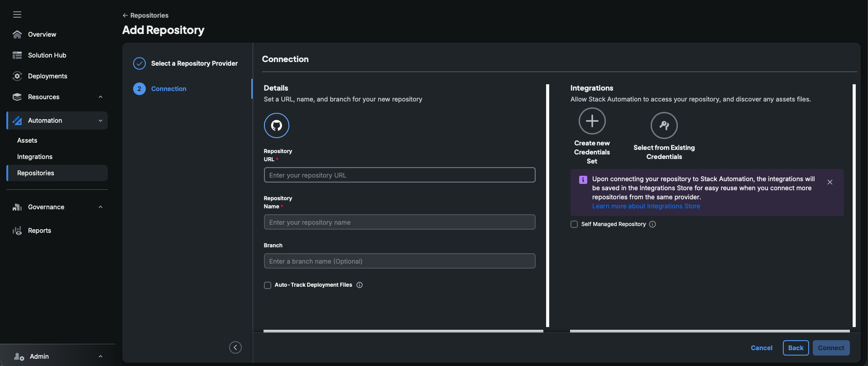Viewport: 868px width, 366px height.
Task: Click the Automation icon in sidebar
Action: (17, 120)
